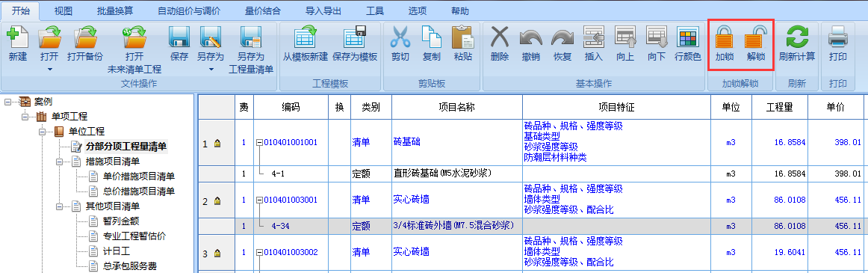Select the 4-34 quota code cell
Image resolution: width=868 pixels, height=273 pixels.
pyautogui.click(x=291, y=226)
